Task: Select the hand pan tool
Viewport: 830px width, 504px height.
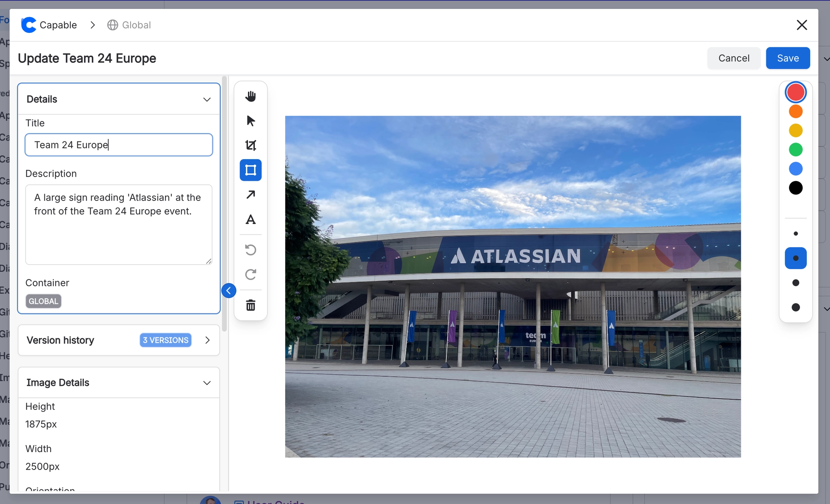Action: [x=250, y=96]
